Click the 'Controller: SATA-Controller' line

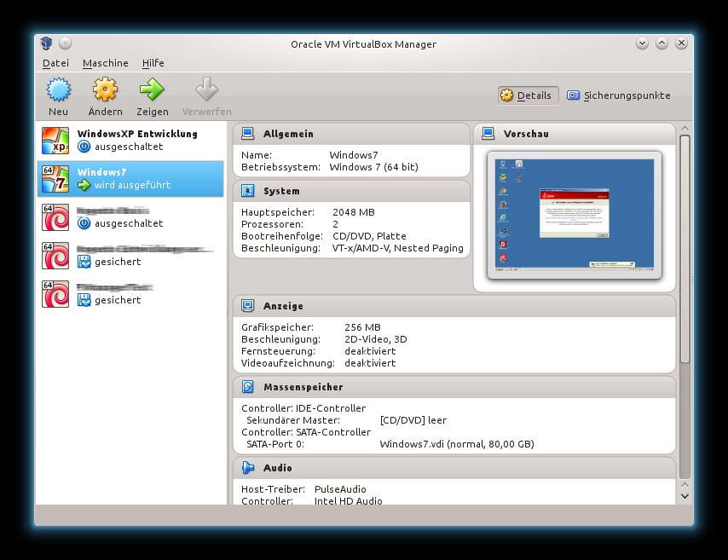306,432
